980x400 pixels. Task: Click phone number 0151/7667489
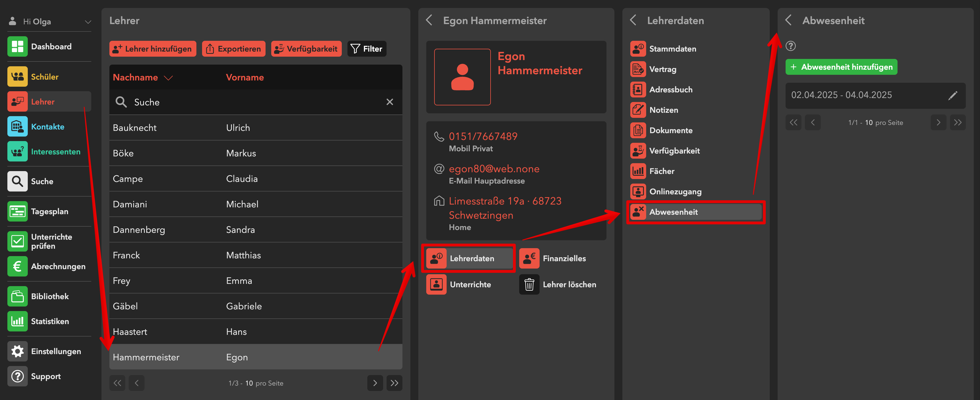click(483, 137)
